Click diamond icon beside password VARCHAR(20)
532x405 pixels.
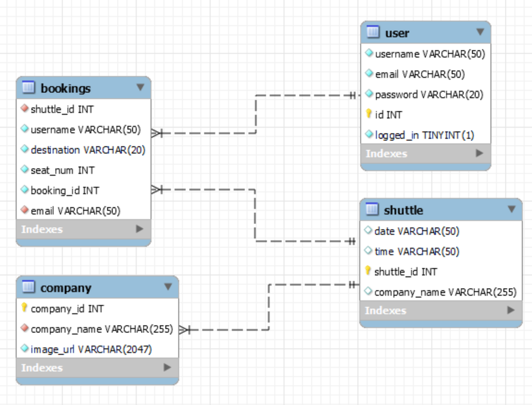pyautogui.click(x=369, y=94)
